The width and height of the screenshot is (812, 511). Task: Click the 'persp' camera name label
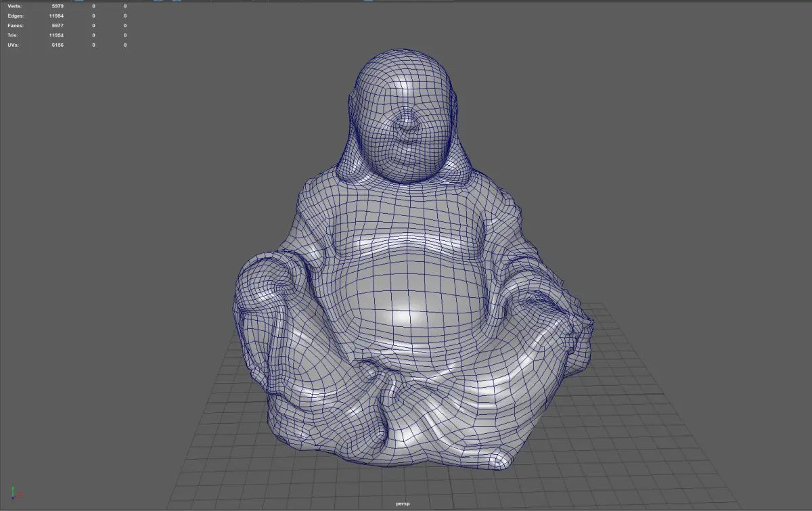pyautogui.click(x=404, y=504)
